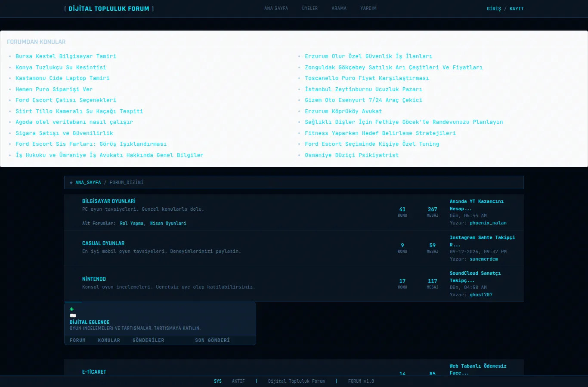The width and height of the screenshot is (588, 387).
Task: Click the white pill icon above Dijital Eglence
Action: tap(73, 316)
